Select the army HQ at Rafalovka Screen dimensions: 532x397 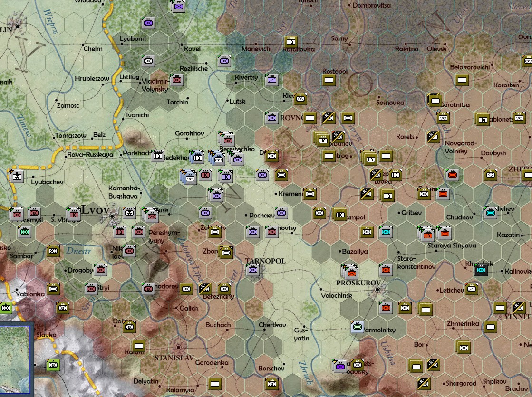(291, 42)
